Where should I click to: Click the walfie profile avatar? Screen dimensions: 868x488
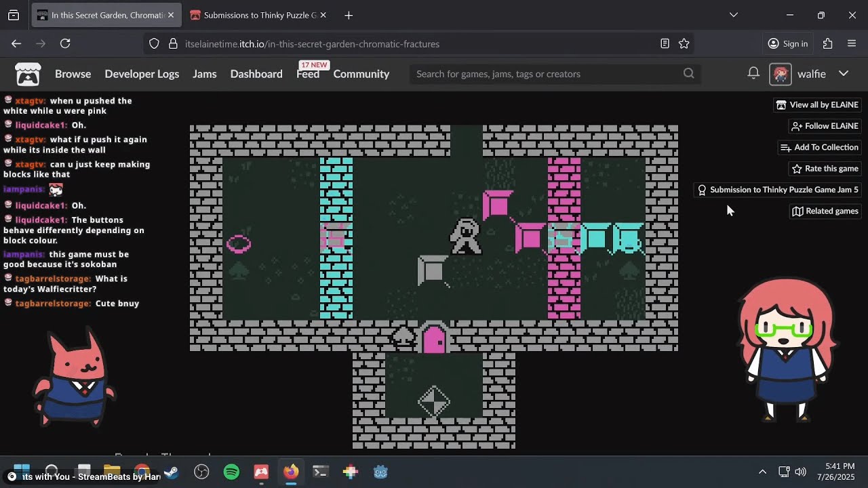click(x=781, y=74)
